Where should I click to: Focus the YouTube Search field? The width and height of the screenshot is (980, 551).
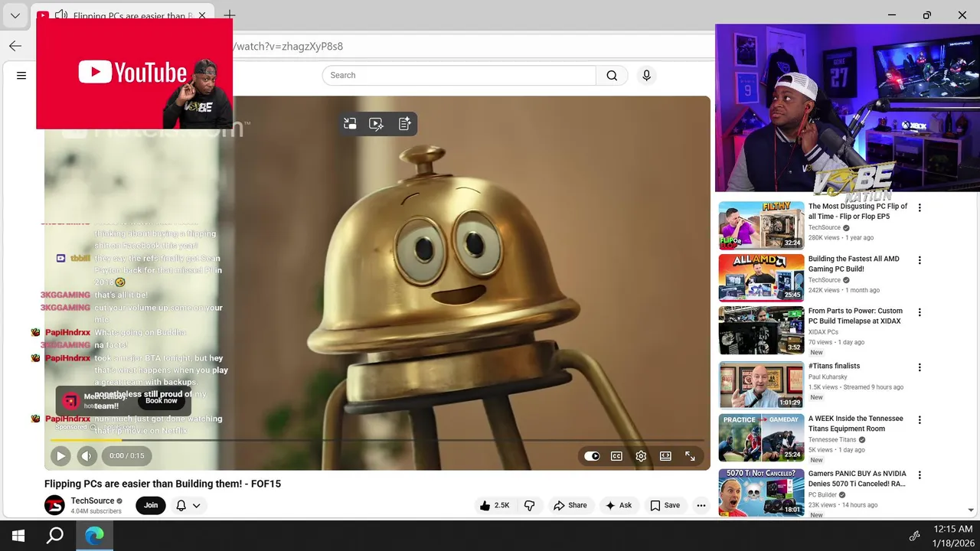459,75
